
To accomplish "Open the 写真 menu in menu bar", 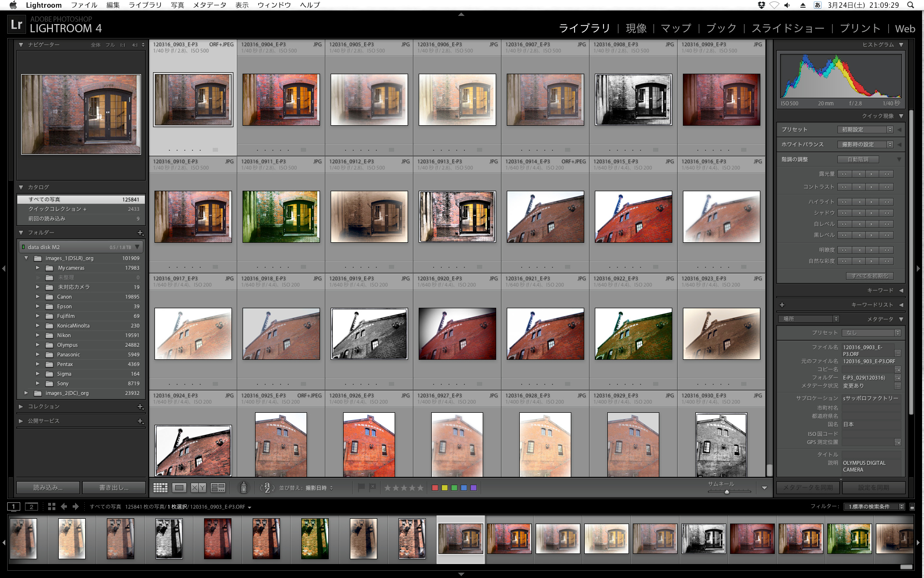I will 177,5.
